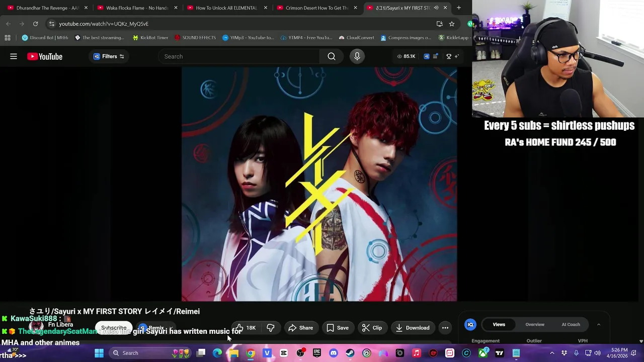Viewport: 644px width, 362px height.
Task: Switch to the Overview tab in vidIQ
Action: (535, 324)
